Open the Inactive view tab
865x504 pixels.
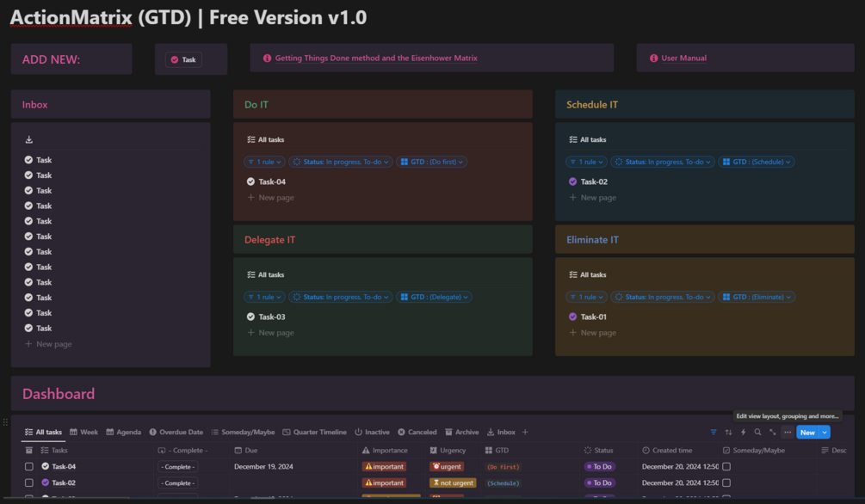point(372,433)
